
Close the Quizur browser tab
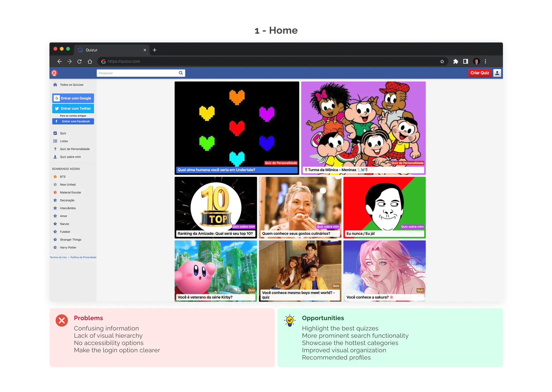click(145, 50)
